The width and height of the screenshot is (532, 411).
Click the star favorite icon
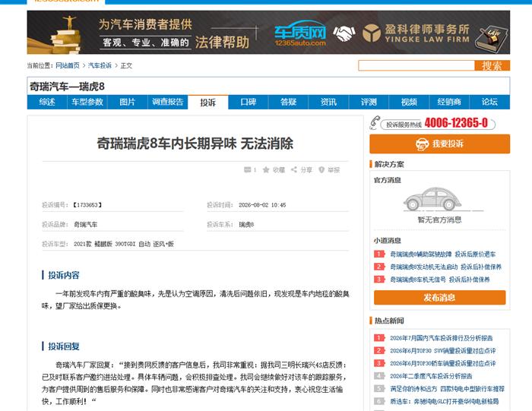(x=266, y=169)
